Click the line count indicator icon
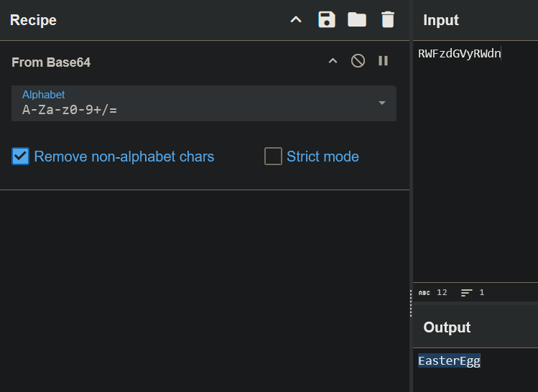 click(467, 293)
